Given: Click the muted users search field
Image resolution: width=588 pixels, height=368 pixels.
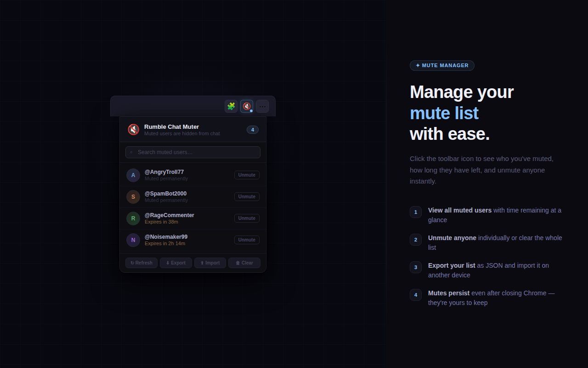Looking at the screenshot, I should point(193,152).
